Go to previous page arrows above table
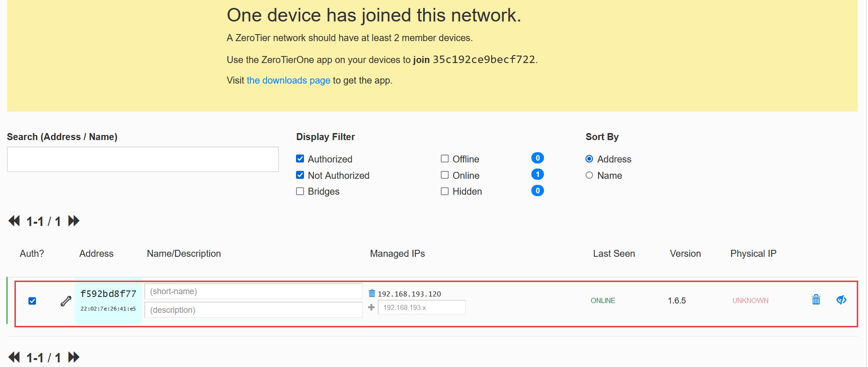The width and height of the screenshot is (868, 367). pyautogui.click(x=14, y=221)
